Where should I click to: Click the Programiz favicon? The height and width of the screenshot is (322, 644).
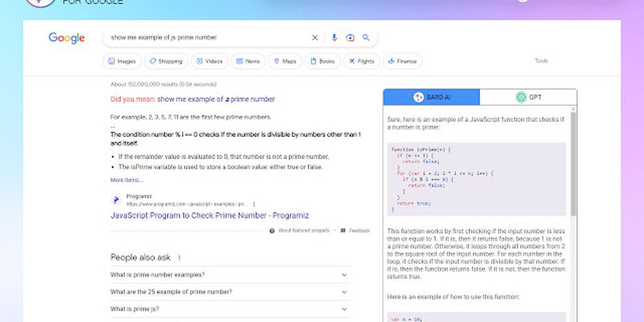click(x=116, y=201)
